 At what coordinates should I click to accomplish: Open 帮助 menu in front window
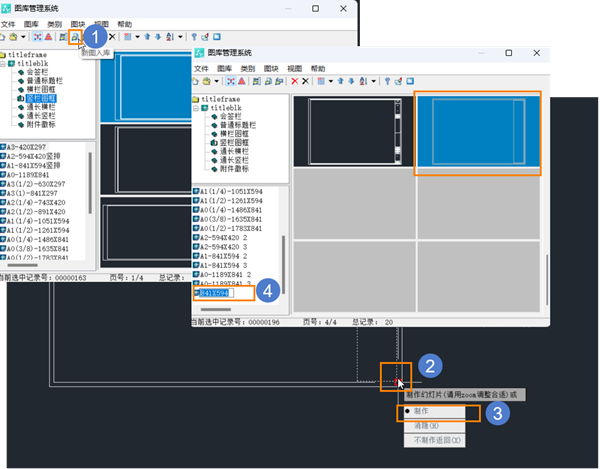pyautogui.click(x=318, y=69)
